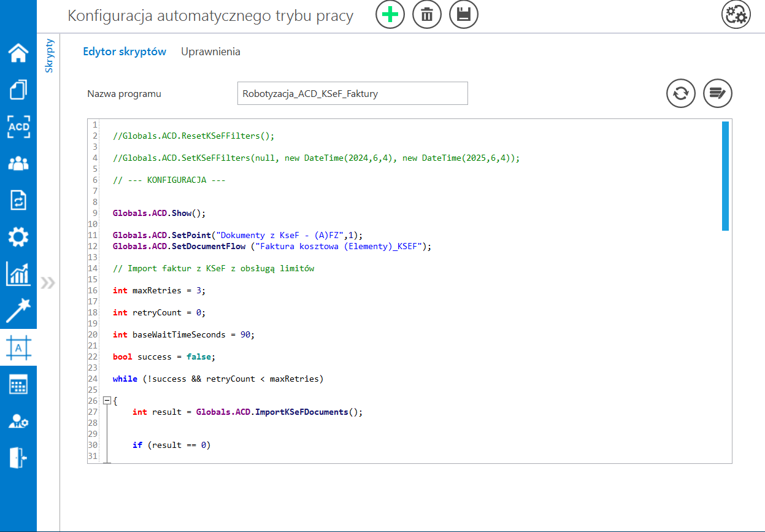The width and height of the screenshot is (765, 532).
Task: Go to Home in sidebar
Action: point(18,53)
